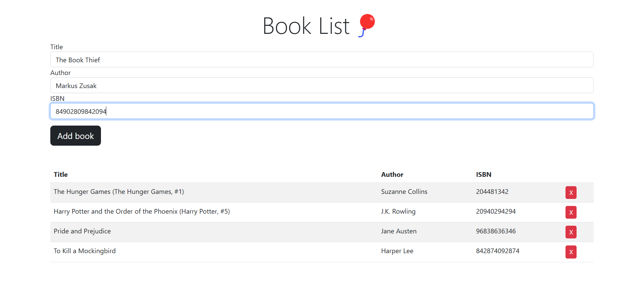Click ISBN value 204481342
644x291 pixels.
[x=492, y=192]
